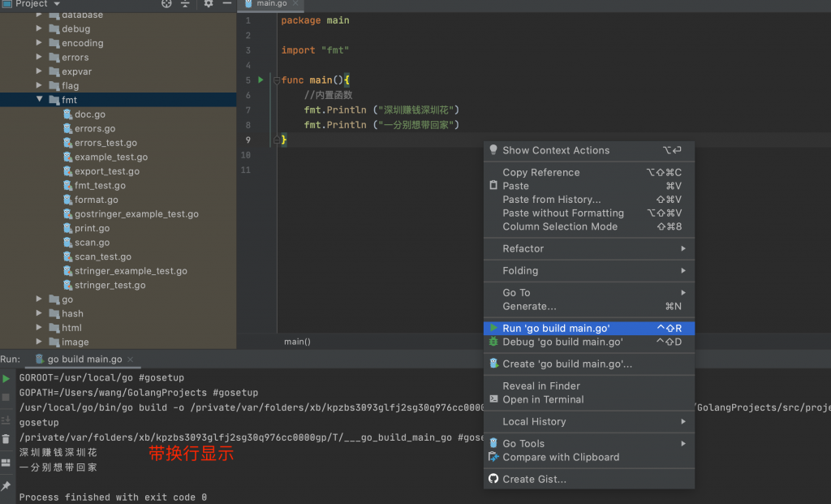Select errors.go in the project tree
The width and height of the screenshot is (831, 504).
click(x=95, y=128)
